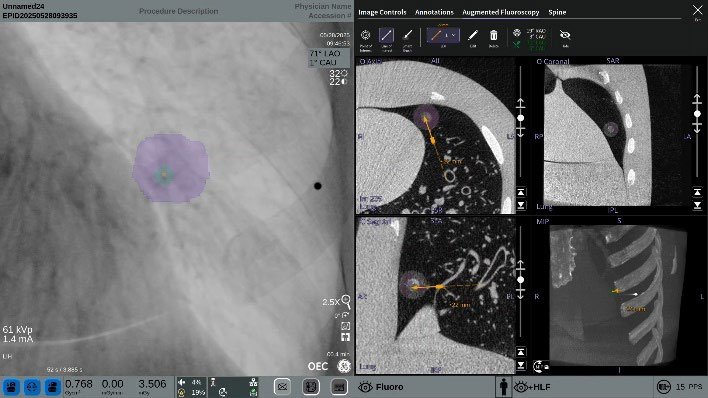The image size is (708, 398).
Task: Click the Delete trash can icon
Action: tap(494, 36)
